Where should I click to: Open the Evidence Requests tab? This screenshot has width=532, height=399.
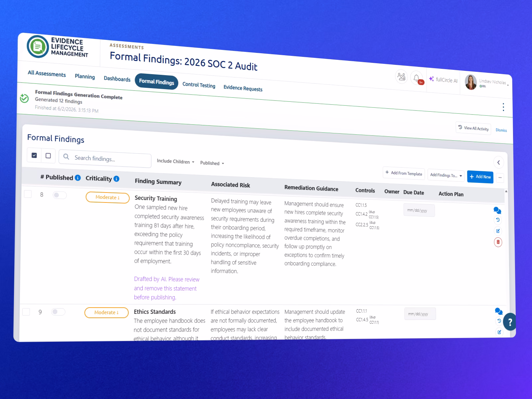tap(243, 88)
